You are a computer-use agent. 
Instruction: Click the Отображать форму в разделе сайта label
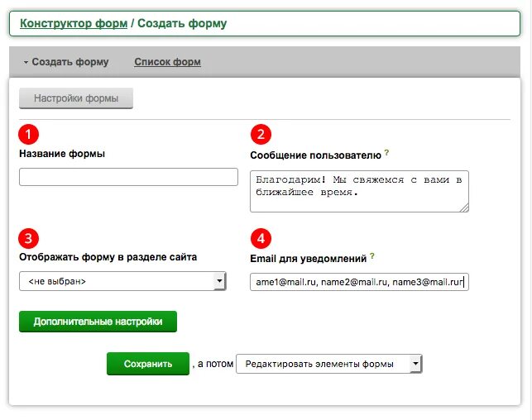[108, 257]
